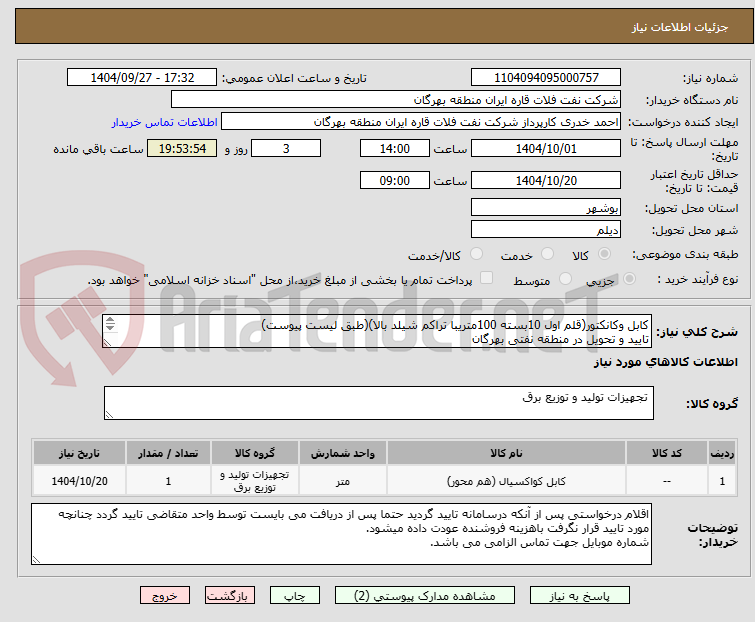Click the شماره نیاز field 1104094095000757

point(546,78)
